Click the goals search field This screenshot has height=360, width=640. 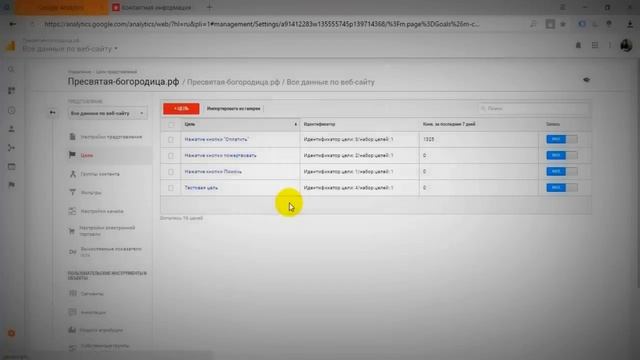click(533, 109)
